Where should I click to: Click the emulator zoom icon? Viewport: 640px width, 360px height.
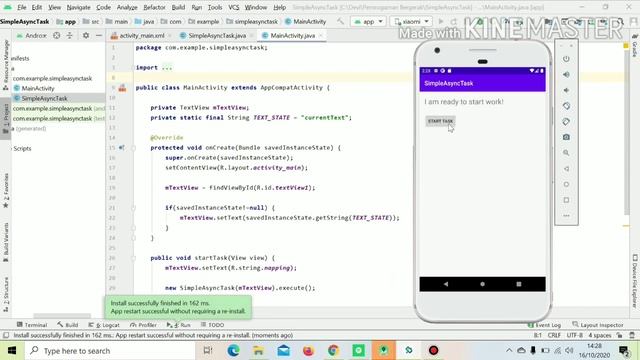[566, 153]
